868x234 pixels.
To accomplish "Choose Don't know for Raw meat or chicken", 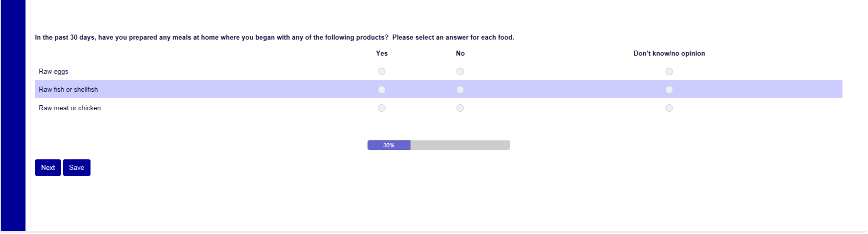I will point(669,108).
